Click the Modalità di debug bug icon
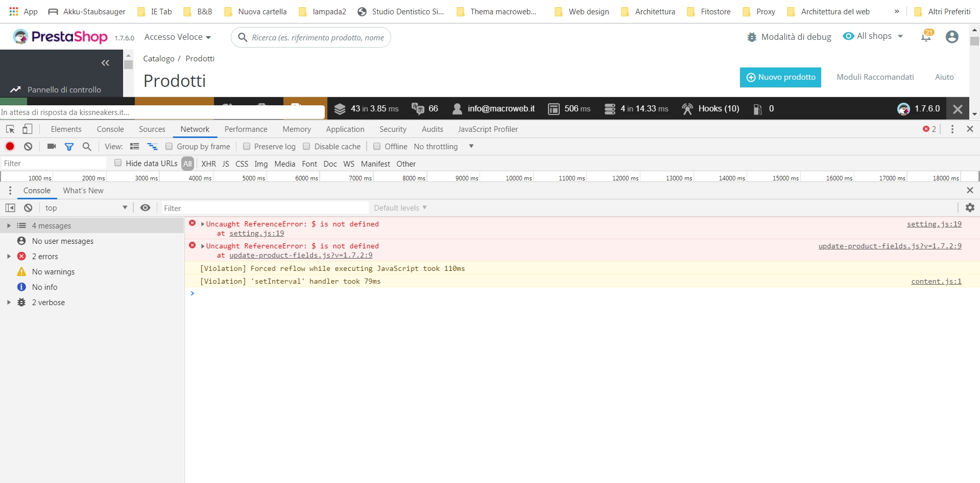Viewport: 980px width, 483px height. pyautogui.click(x=752, y=37)
